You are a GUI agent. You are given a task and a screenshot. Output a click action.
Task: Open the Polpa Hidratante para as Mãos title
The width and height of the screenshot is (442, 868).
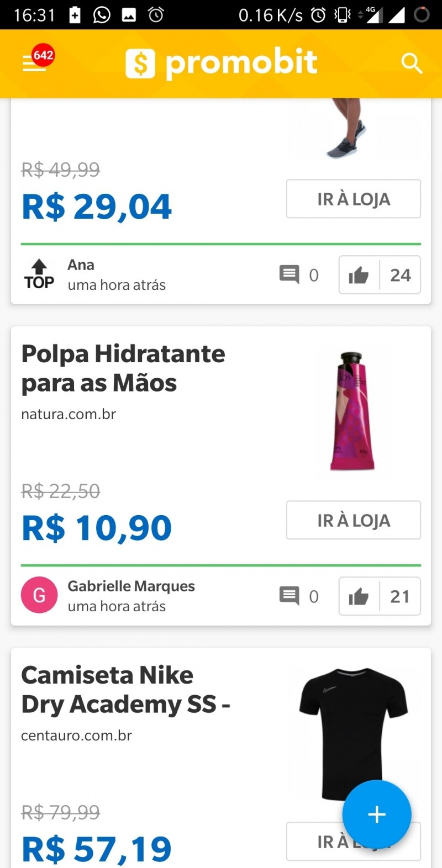pos(123,368)
